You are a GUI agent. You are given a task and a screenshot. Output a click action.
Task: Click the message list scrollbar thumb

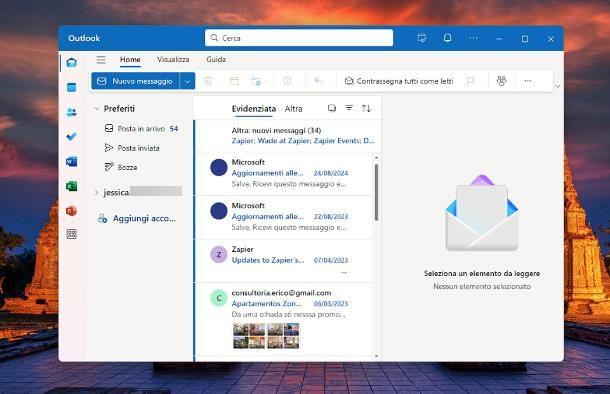(376, 192)
